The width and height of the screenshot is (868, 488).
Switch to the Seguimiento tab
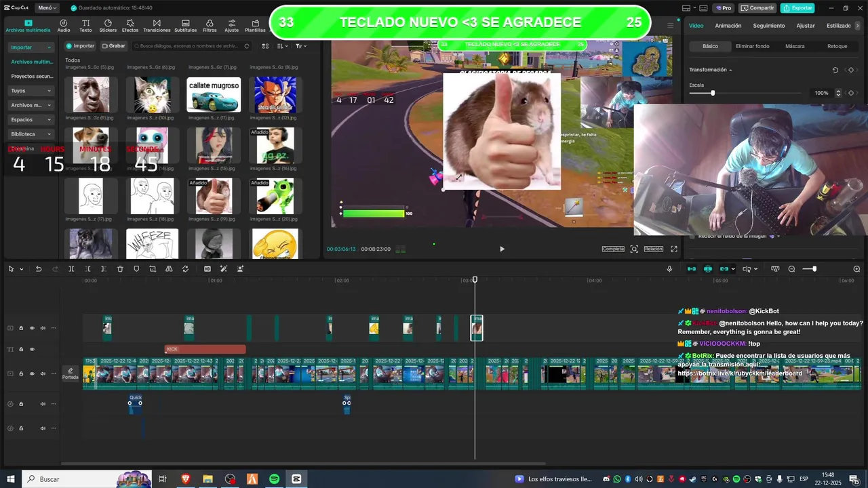click(x=768, y=26)
